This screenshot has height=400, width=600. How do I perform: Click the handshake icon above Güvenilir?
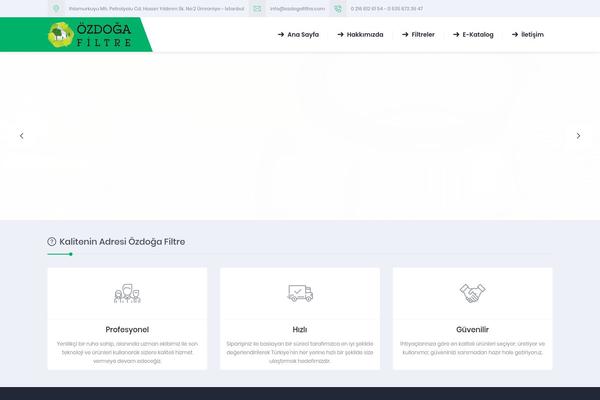(473, 293)
